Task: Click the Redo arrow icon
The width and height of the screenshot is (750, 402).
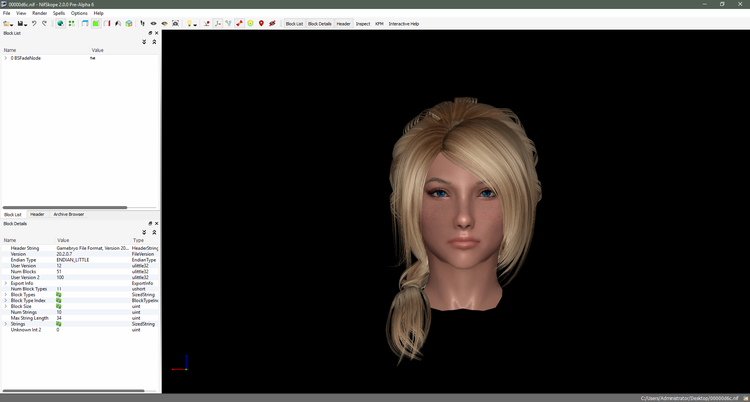Action: [44, 23]
